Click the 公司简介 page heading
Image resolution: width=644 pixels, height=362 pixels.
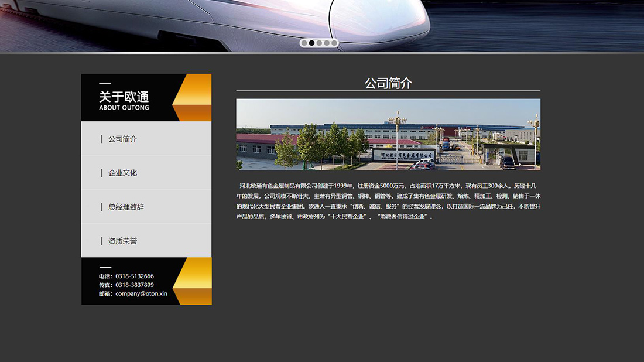click(388, 83)
